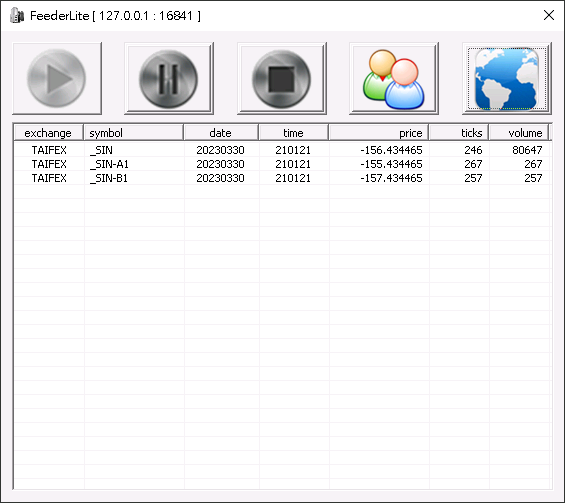Open the users icon button
This screenshot has height=503, width=565.
pyautogui.click(x=394, y=79)
